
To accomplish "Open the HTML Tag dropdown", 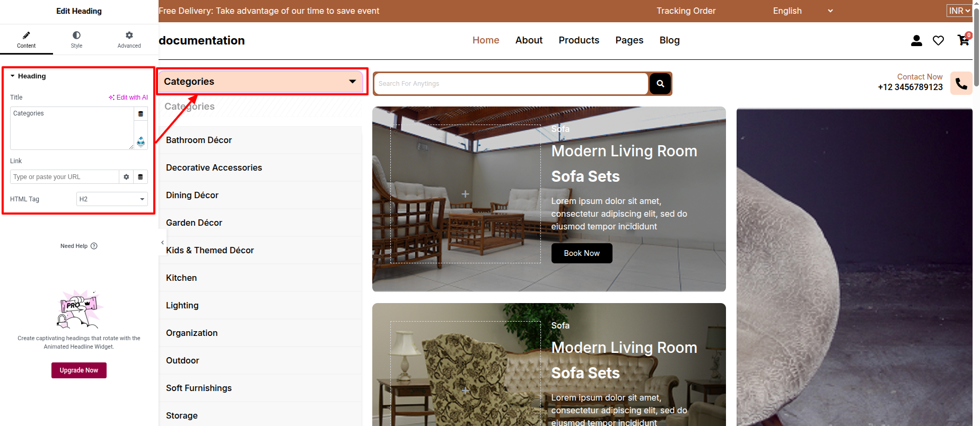I will [x=112, y=199].
